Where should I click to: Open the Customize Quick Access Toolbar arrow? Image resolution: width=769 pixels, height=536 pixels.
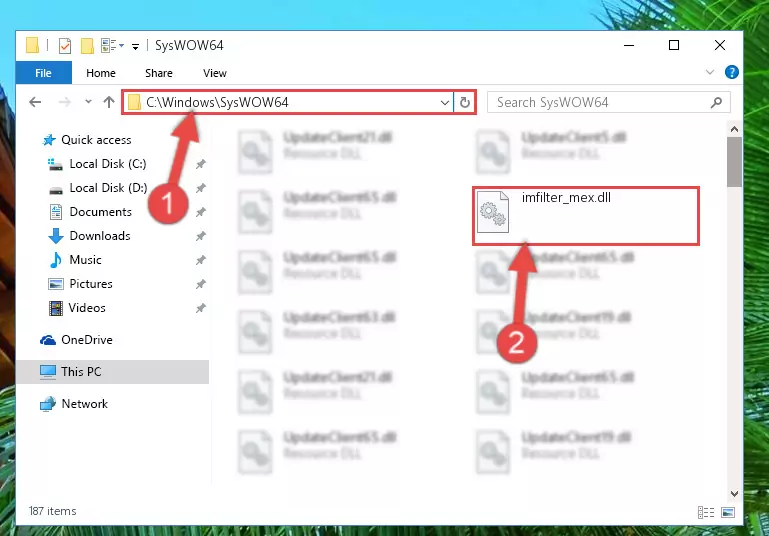pos(135,47)
